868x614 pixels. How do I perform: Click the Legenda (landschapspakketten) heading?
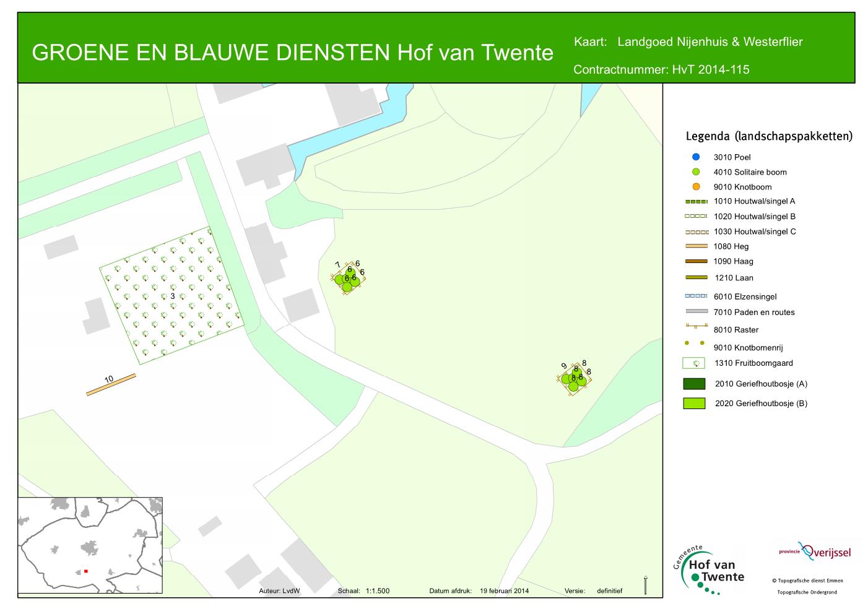pos(769,136)
